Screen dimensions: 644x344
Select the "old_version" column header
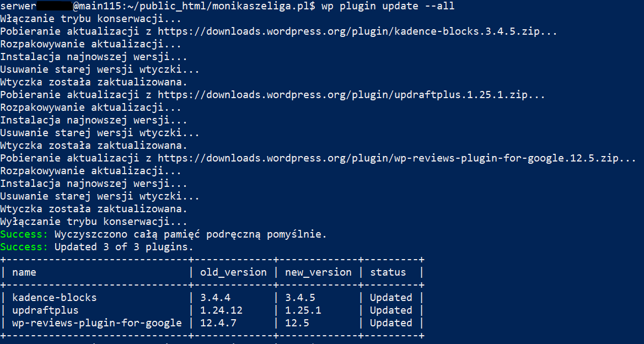point(233,272)
